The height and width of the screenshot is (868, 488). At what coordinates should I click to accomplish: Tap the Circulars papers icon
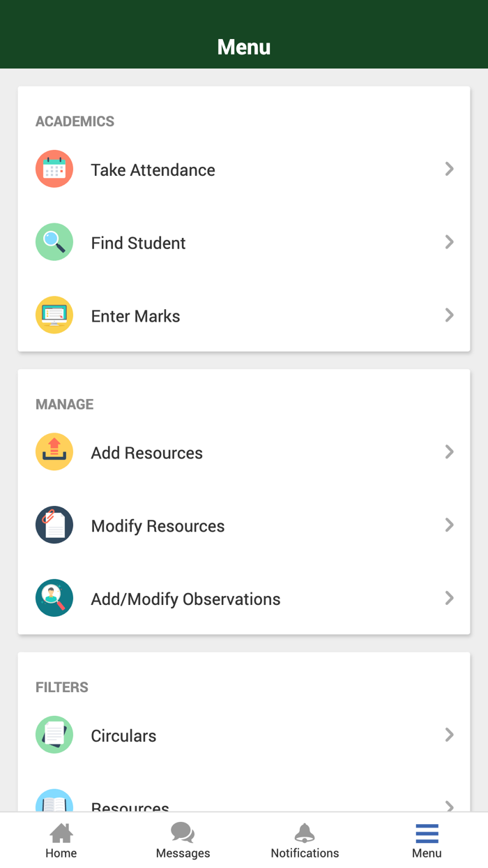[x=54, y=735]
